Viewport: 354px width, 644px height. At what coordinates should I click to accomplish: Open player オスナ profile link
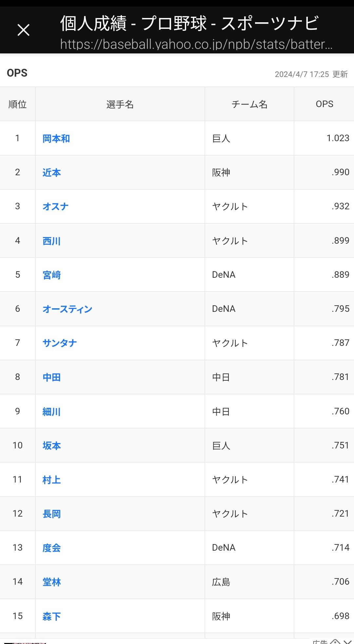click(55, 207)
